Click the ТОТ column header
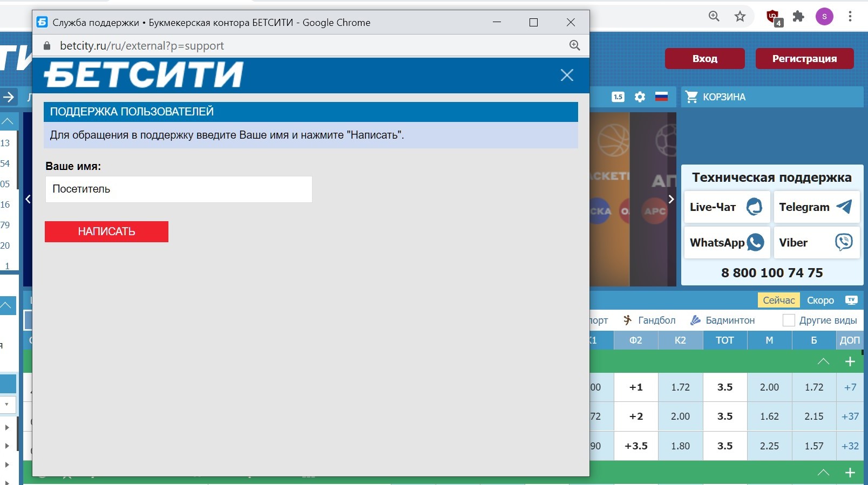This screenshot has height=485, width=868. 725,340
